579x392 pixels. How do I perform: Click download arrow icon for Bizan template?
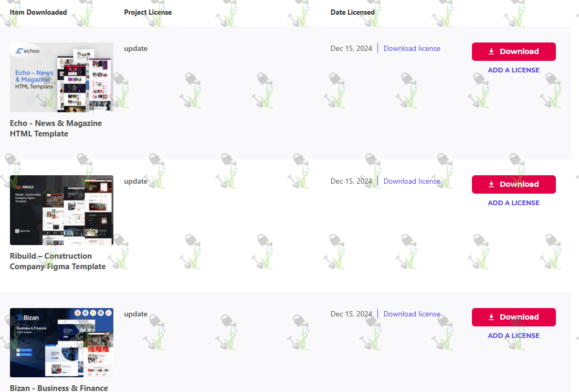click(491, 317)
